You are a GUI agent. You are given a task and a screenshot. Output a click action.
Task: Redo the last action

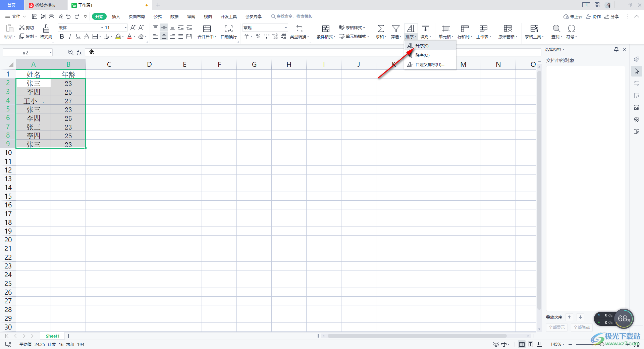point(77,16)
